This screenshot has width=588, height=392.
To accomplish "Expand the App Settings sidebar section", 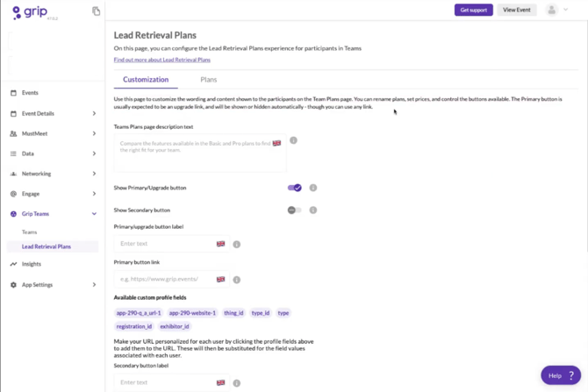I will (x=94, y=285).
